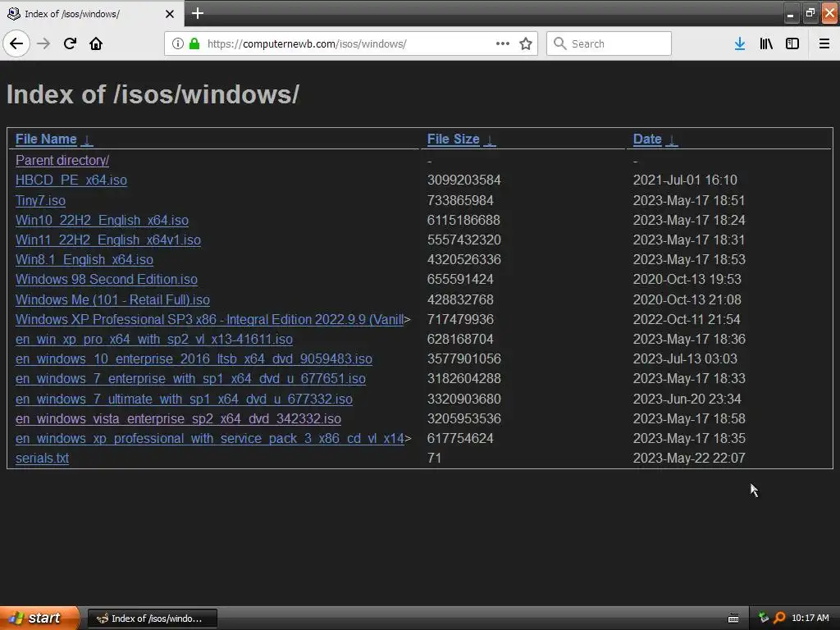Click file size 3099203584
Image resolution: width=840 pixels, height=630 pixels.
click(x=464, y=180)
